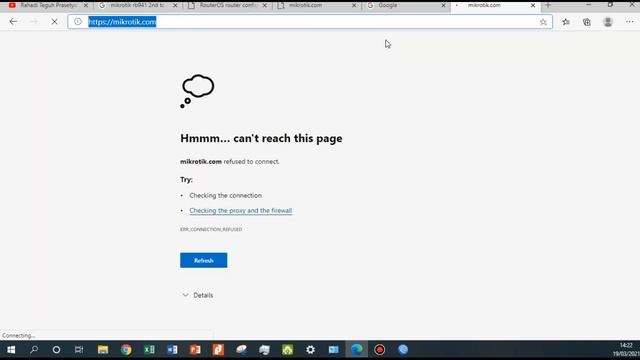Click the ERR_CONNECTION_REFUSED error code text
The image size is (640, 360).
[211, 229]
